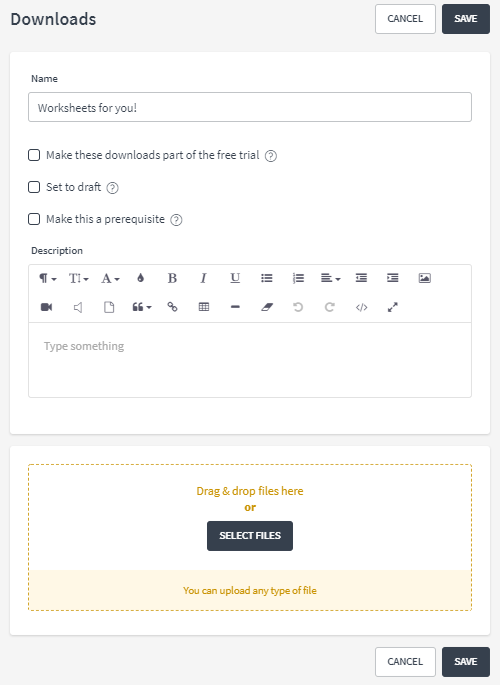The width and height of the screenshot is (500, 685).
Task: Expand the text alignment dropdown
Action: (331, 278)
